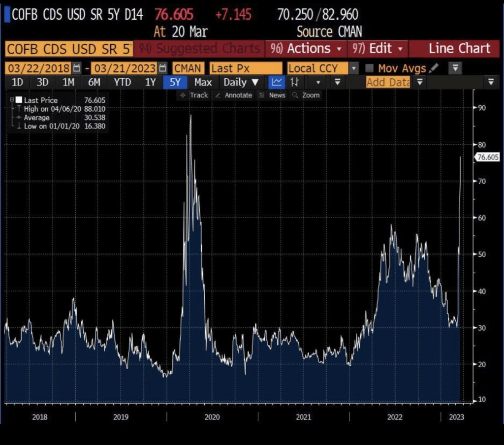Click the Mov Avgs pencil edit icon
Image resolution: width=504 pixels, height=445 pixels.
(434, 68)
